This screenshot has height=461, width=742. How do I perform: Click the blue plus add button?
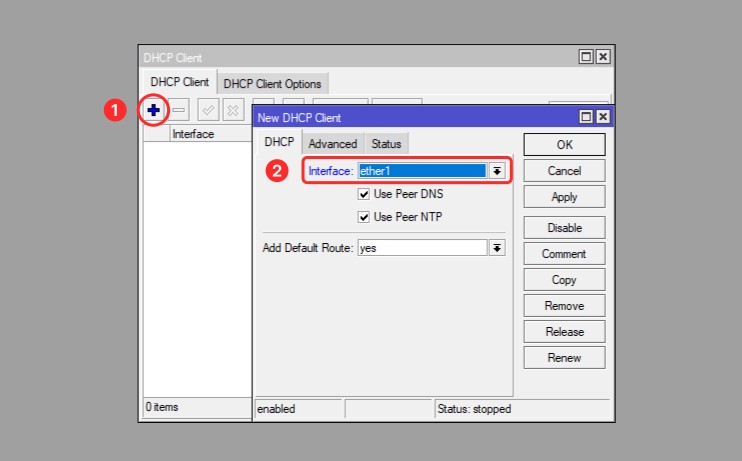153,109
